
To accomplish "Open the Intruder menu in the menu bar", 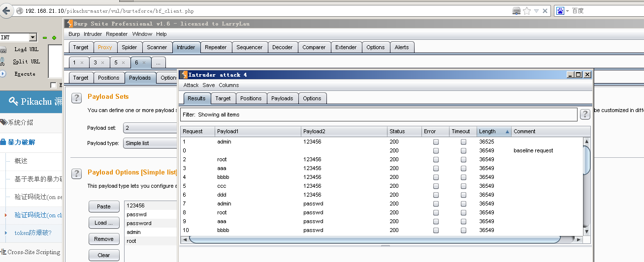I will click(x=93, y=34).
